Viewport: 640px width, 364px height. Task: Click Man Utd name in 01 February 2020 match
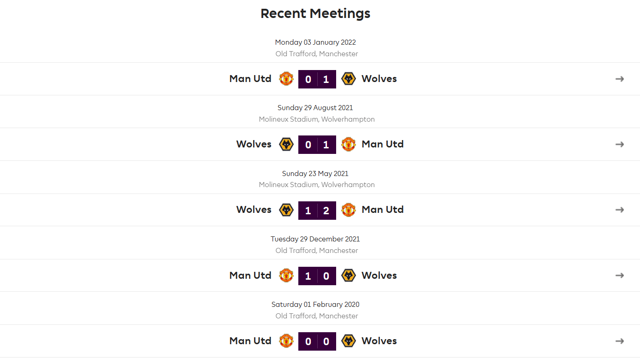tap(250, 341)
